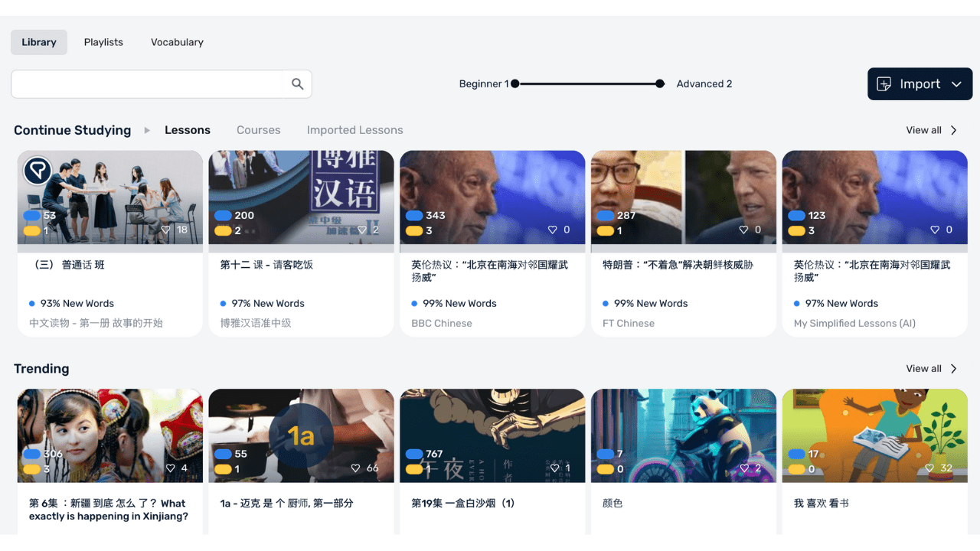Unlike the Xinjiang 第6集 lesson heart
This screenshot has height=551, width=980.
pos(169,468)
